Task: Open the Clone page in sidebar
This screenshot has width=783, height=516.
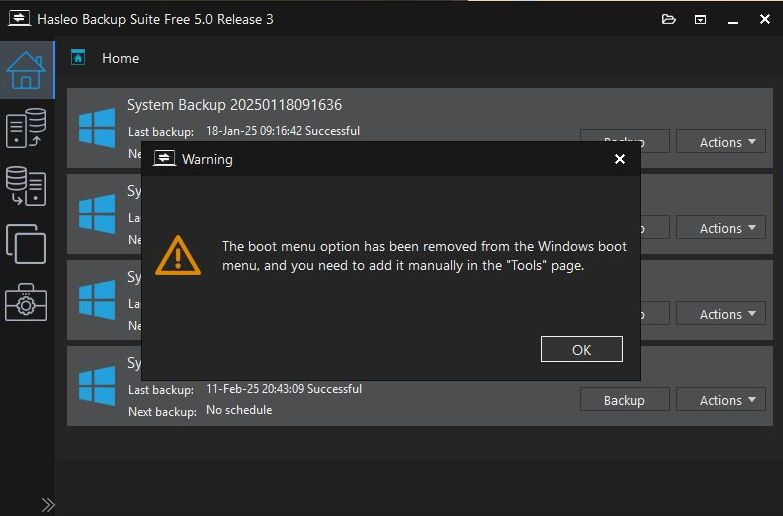Action: point(26,244)
